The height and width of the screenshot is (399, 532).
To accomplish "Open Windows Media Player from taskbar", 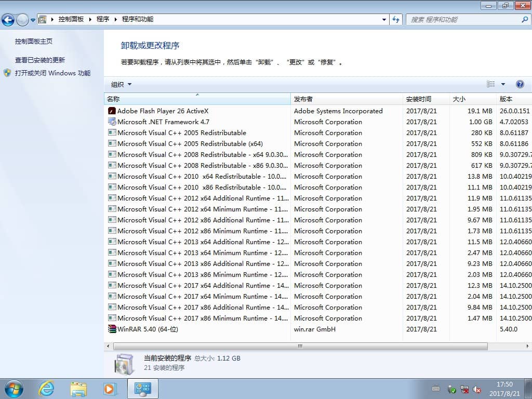I will point(110,388).
